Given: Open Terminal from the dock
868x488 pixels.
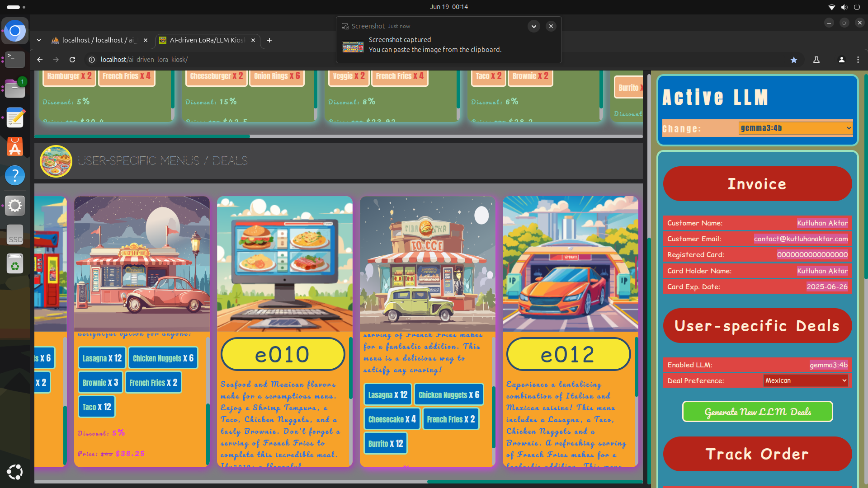Looking at the screenshot, I should pos(15,58).
